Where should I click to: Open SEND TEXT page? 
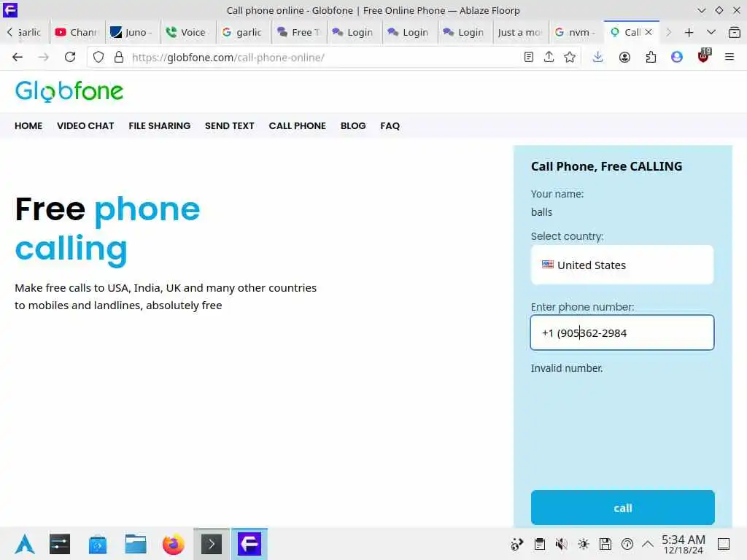tap(230, 125)
